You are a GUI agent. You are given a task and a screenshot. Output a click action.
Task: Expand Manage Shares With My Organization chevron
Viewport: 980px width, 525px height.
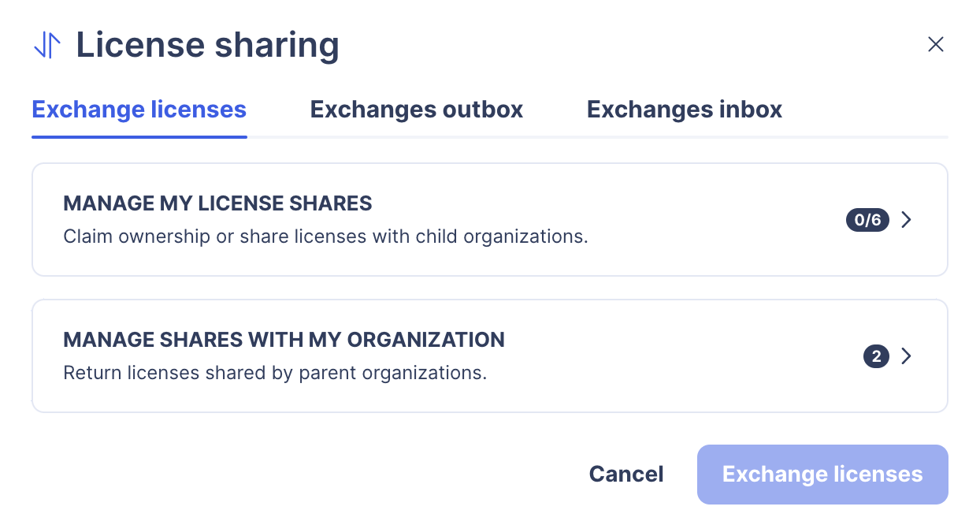click(x=907, y=356)
